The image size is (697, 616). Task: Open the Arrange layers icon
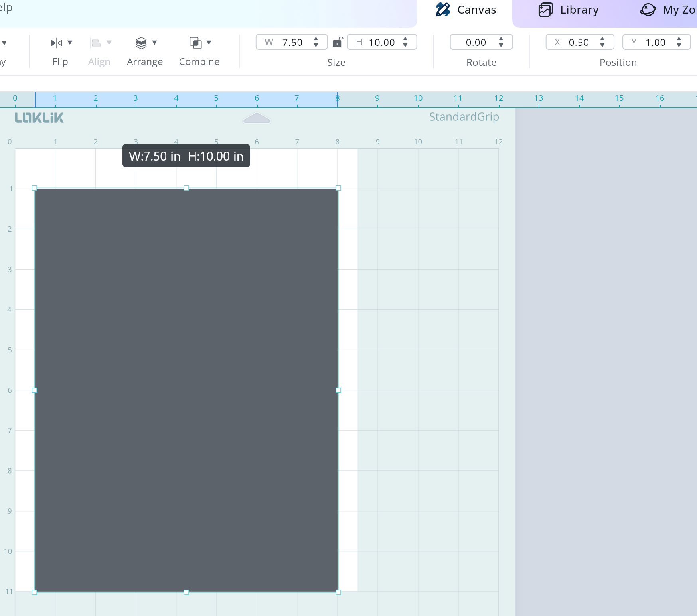click(x=141, y=43)
